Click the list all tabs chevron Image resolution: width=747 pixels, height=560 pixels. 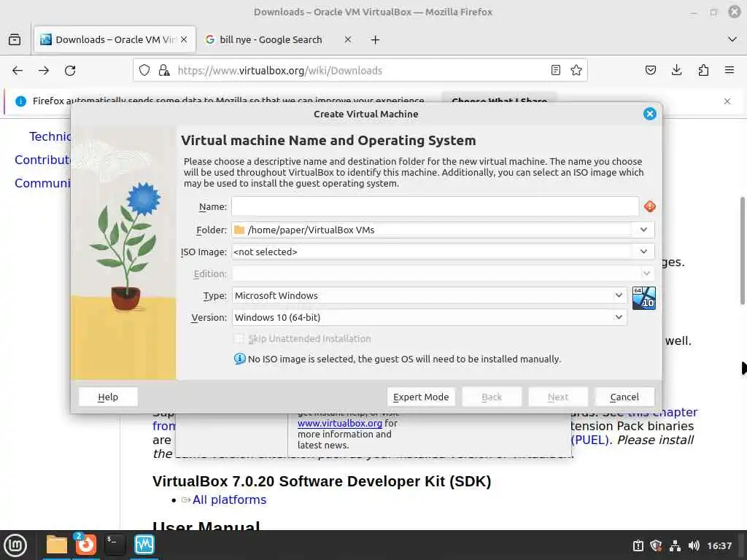tap(732, 39)
